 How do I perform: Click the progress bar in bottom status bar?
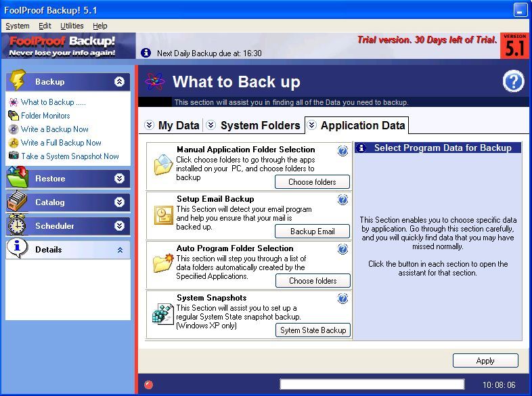372,384
